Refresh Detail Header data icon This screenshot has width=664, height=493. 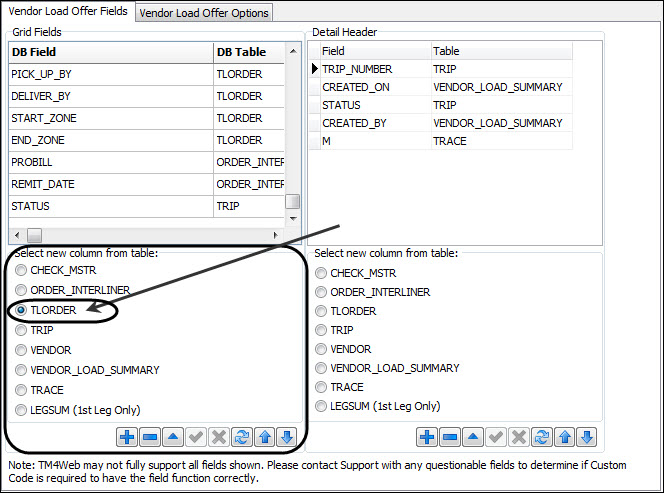tap(542, 437)
